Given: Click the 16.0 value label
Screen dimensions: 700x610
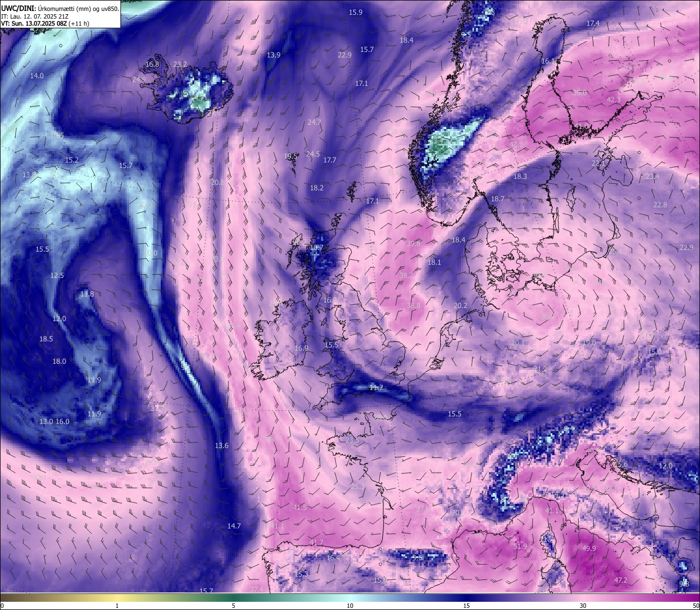Looking at the screenshot, I should point(63,422).
